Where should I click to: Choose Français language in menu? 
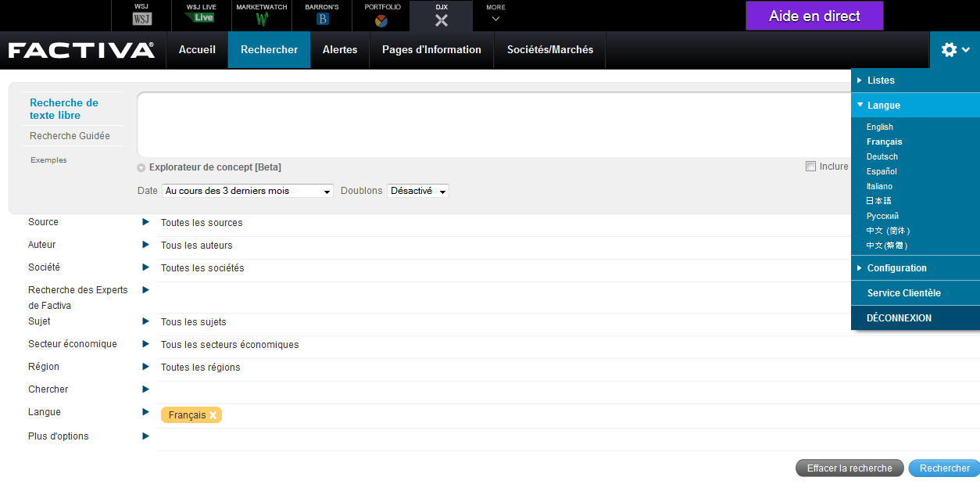click(885, 142)
